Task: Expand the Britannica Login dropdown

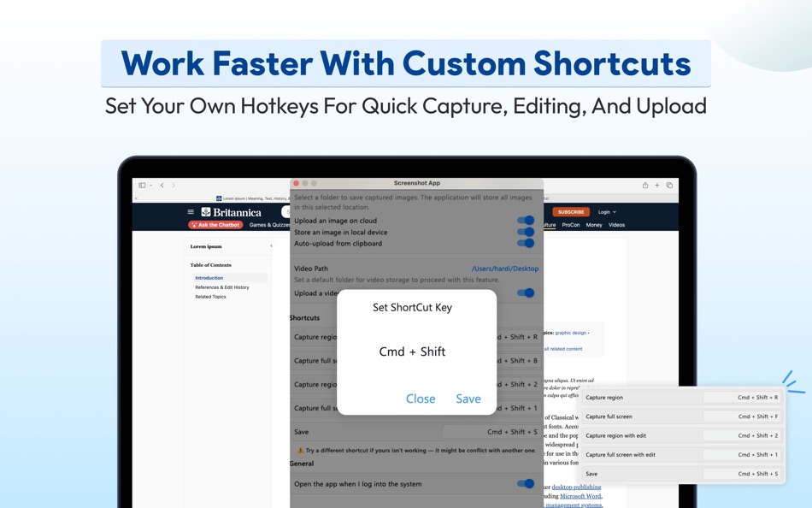Action: [x=607, y=212]
